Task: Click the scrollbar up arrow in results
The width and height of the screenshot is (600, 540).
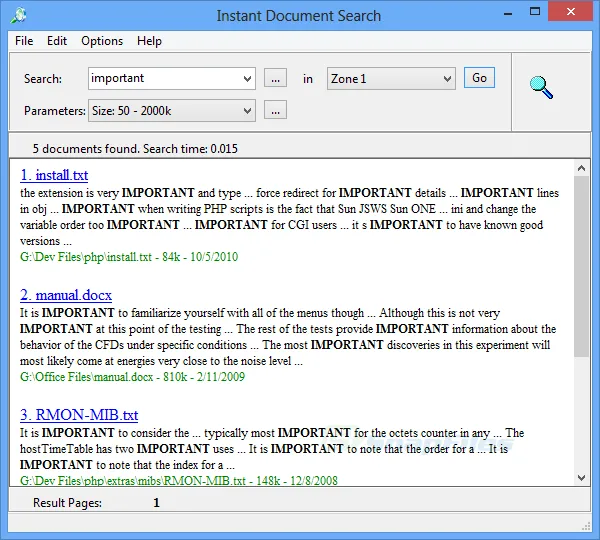Action: click(581, 168)
